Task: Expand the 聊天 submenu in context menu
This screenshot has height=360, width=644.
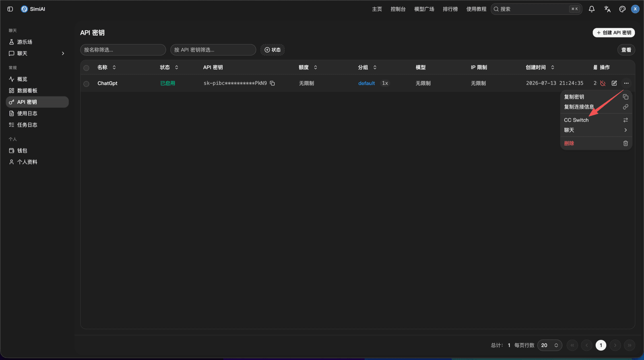Action: click(596, 130)
